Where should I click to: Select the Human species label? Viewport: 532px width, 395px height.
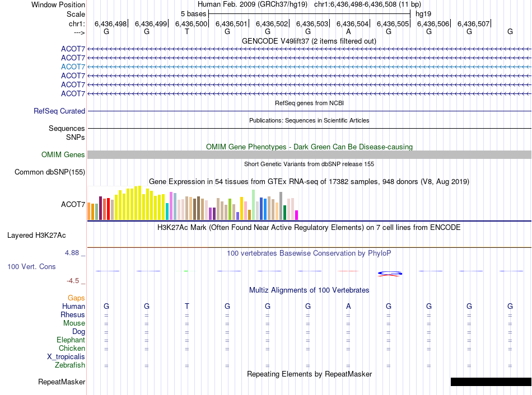pos(73,306)
